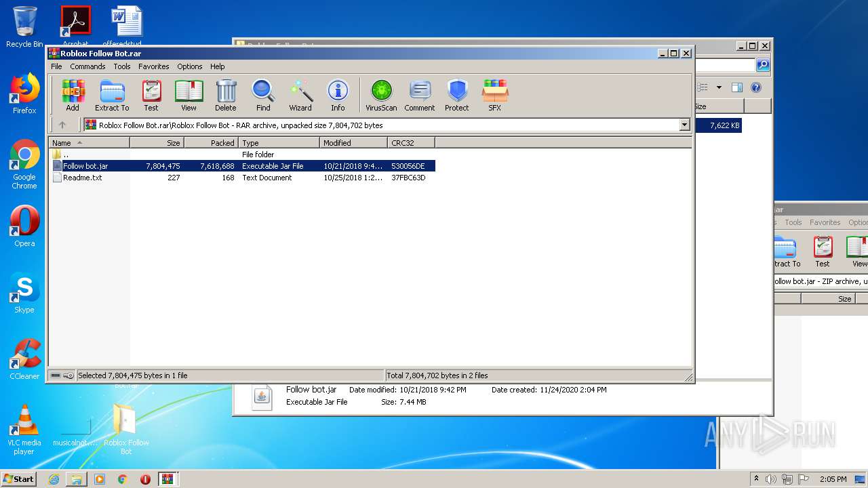The image size is (868, 488).
Task: Sort by Type column header
Action: (x=279, y=142)
